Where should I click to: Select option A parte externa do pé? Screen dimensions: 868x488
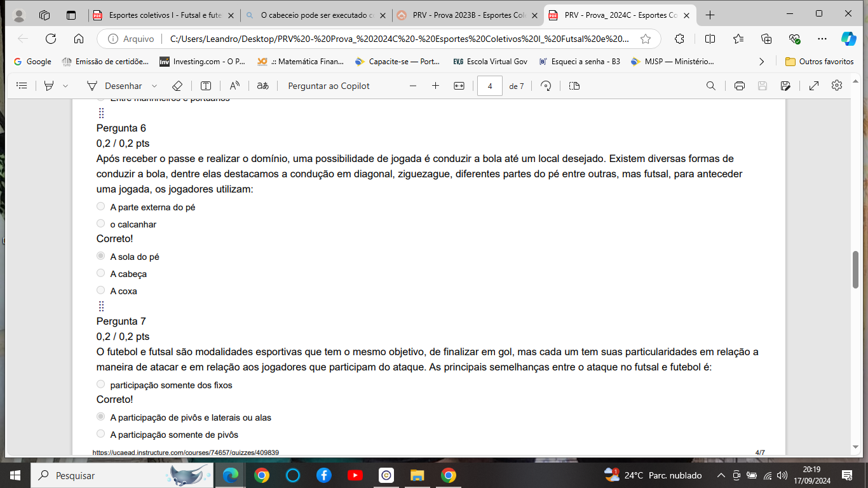tap(100, 207)
